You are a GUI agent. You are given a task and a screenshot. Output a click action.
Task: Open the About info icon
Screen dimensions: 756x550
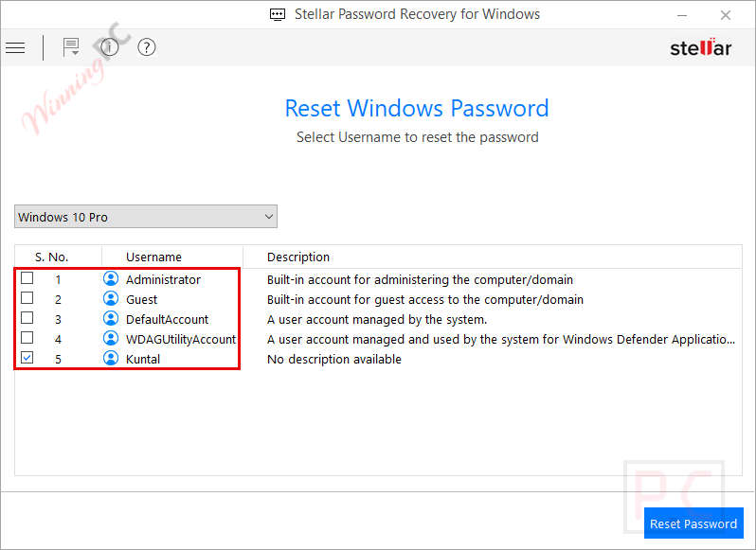pos(110,47)
